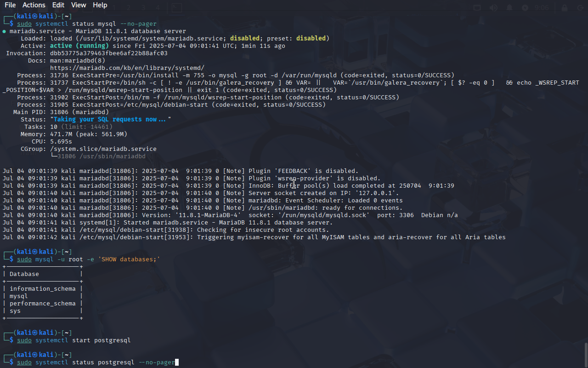Click Main PID value '31806 (mariadbd)'
Image resolution: width=588 pixels, height=368 pixels.
79,112
